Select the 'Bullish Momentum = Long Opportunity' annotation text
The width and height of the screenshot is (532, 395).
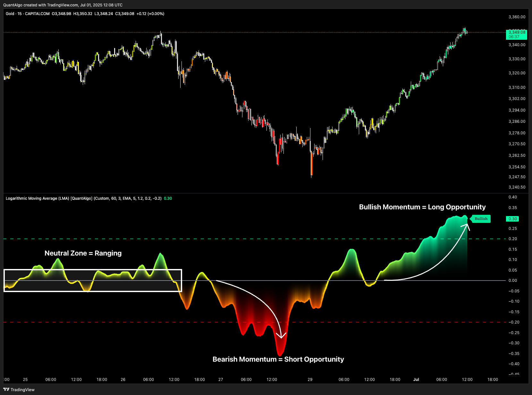pos(422,207)
